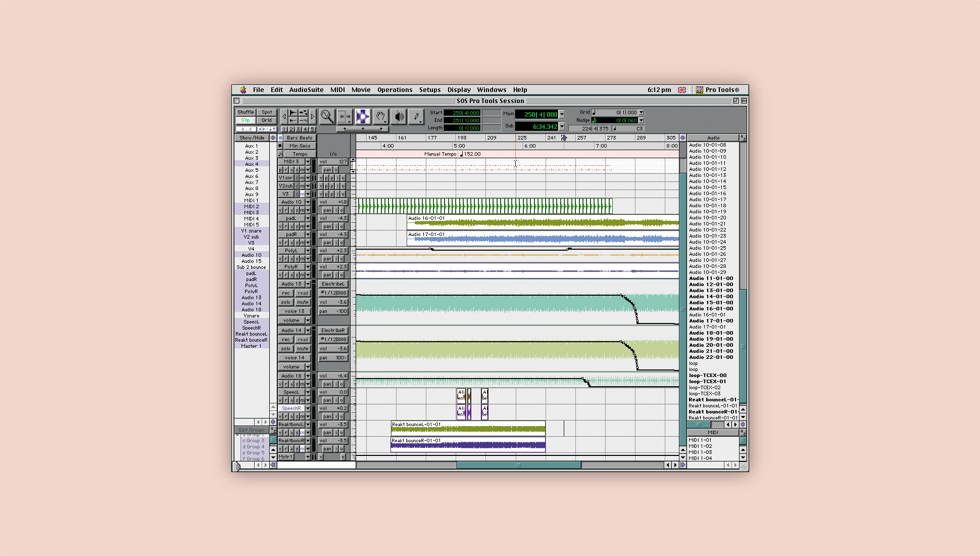
Task: Click the horizontal timeline scrollbar thumb
Action: (519, 465)
